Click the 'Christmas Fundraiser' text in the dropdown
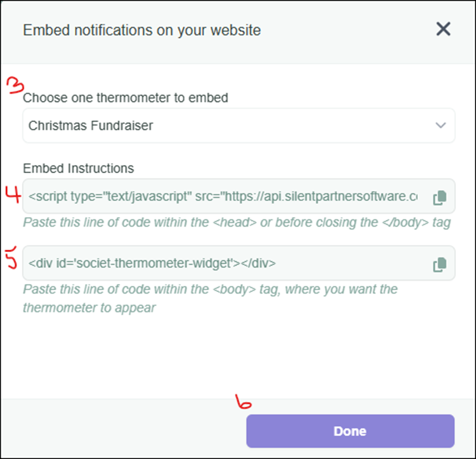This screenshot has height=459, width=476. [x=90, y=125]
